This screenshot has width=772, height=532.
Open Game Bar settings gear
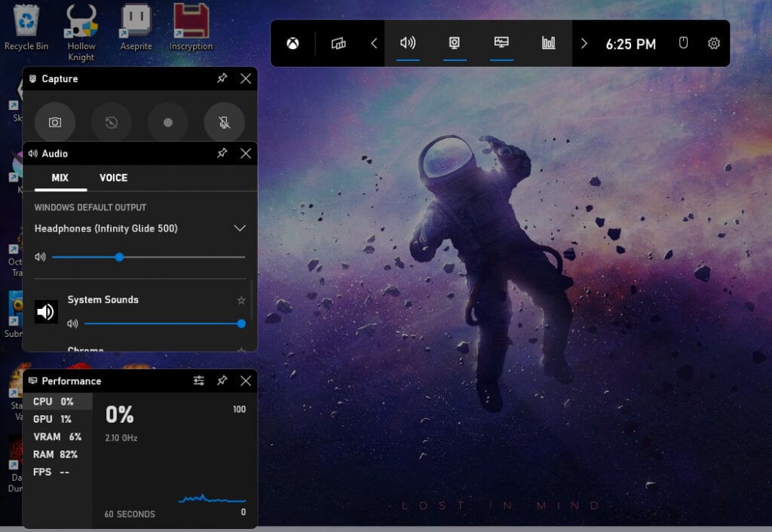(714, 44)
